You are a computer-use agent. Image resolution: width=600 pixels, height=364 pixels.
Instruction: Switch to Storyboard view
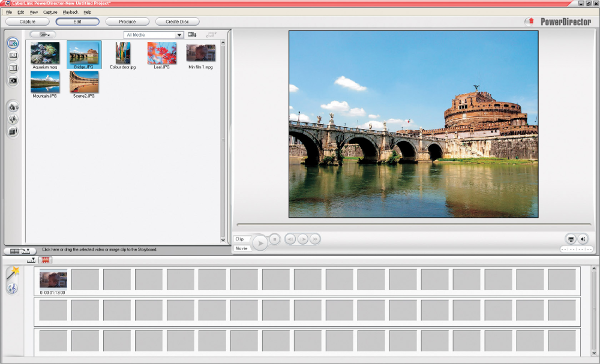point(45,260)
